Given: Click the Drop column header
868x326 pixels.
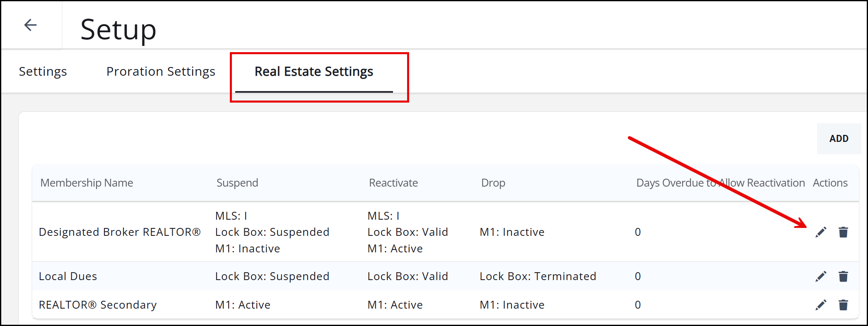Looking at the screenshot, I should click(493, 183).
